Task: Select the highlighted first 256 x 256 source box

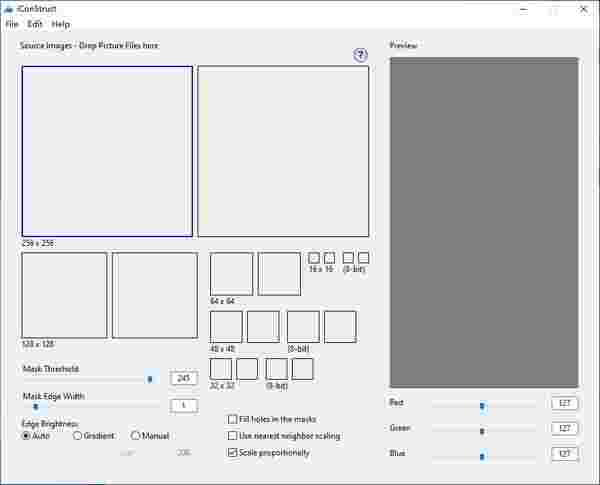Action: point(107,151)
